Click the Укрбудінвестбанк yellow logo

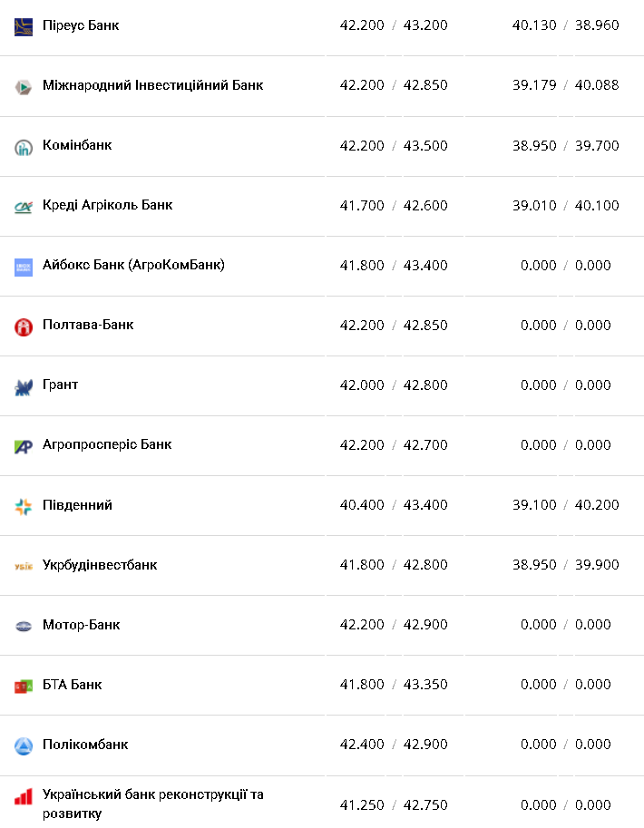point(24,566)
